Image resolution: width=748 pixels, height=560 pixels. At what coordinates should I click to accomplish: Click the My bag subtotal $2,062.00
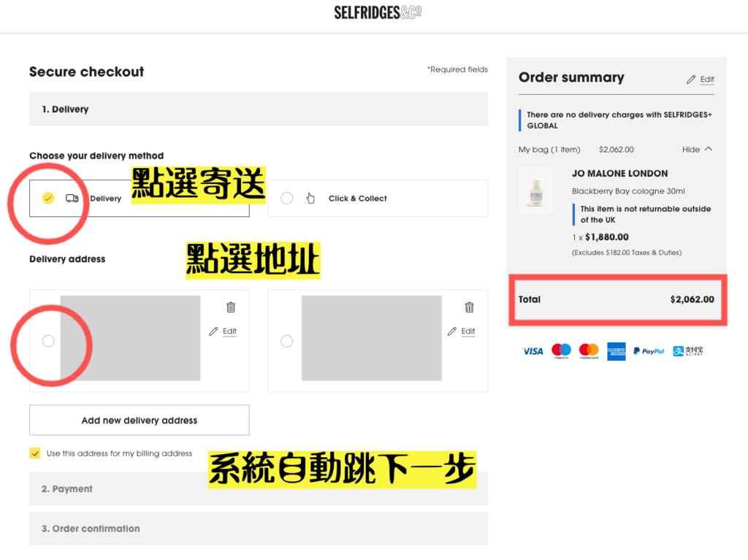[x=617, y=150]
